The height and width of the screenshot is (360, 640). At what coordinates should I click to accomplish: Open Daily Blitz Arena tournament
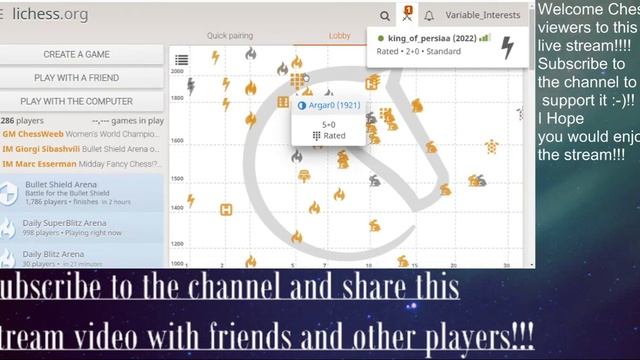pos(82,257)
